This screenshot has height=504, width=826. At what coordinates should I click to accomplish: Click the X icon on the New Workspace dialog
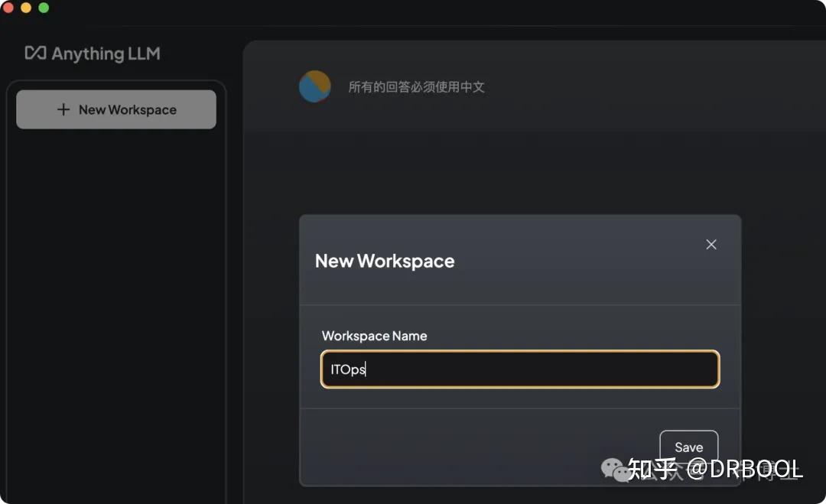click(711, 244)
